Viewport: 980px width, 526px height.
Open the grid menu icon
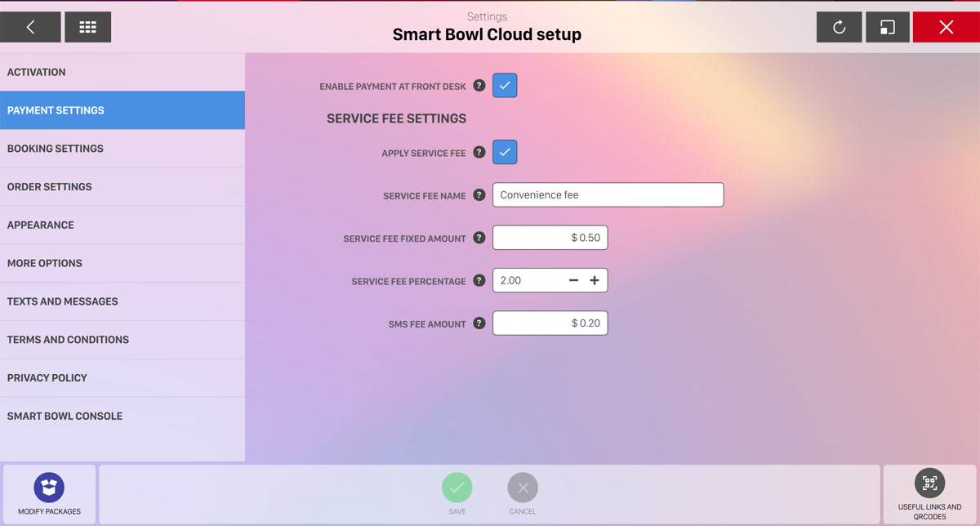point(87,27)
